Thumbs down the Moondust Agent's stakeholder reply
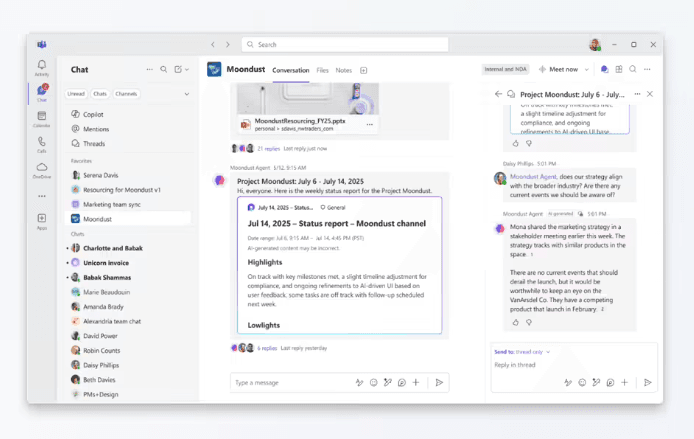This screenshot has height=439, width=694. tap(529, 323)
